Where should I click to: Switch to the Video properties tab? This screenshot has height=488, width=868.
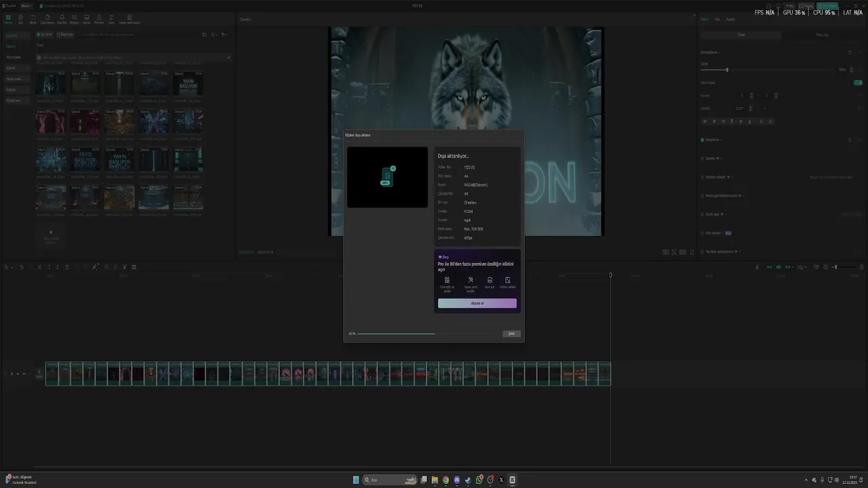(x=705, y=19)
